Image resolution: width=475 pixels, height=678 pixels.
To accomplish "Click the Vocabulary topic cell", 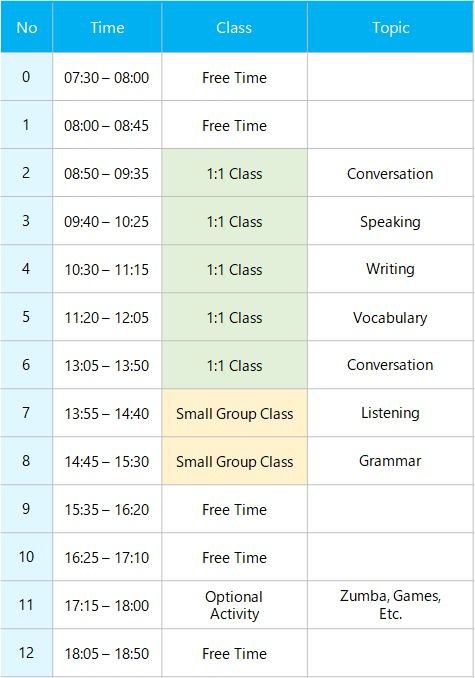I will (390, 317).
